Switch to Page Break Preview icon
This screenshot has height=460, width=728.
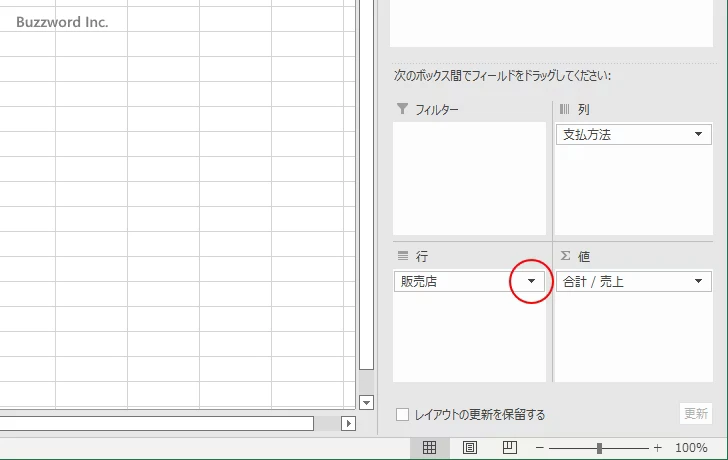[510, 447]
